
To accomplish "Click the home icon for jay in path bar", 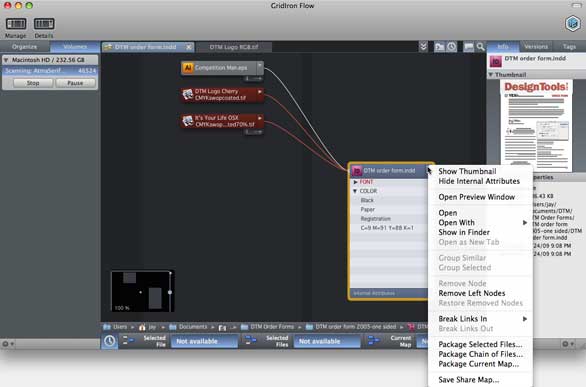I will 142,327.
